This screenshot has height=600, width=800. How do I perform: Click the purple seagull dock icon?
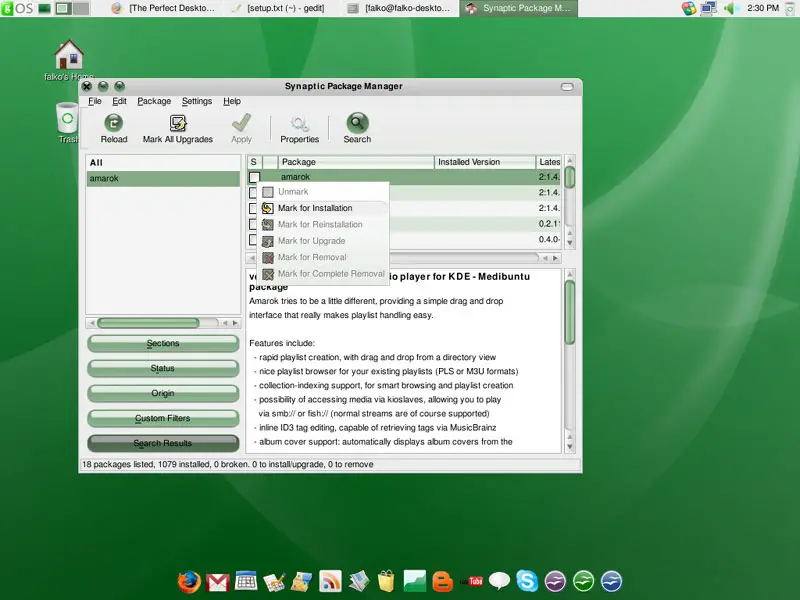(555, 581)
